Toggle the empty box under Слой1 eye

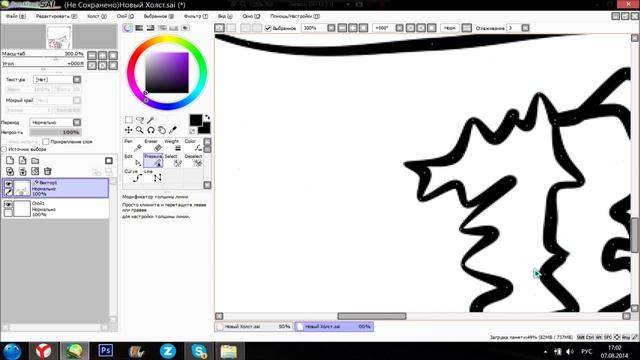(x=8, y=213)
